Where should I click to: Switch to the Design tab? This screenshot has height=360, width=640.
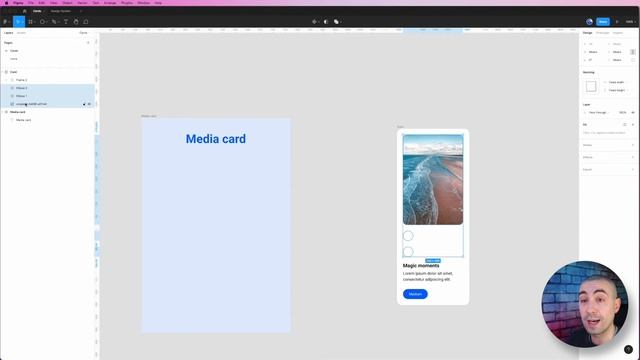click(x=587, y=33)
